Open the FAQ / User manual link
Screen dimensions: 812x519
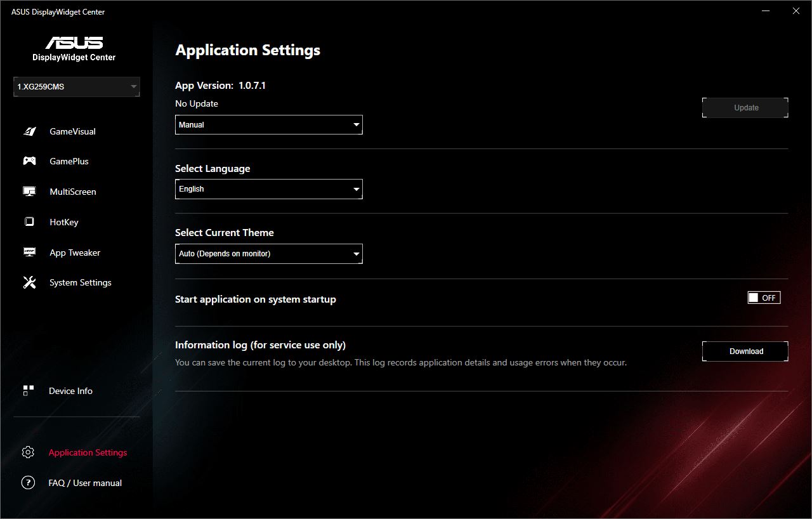click(85, 483)
